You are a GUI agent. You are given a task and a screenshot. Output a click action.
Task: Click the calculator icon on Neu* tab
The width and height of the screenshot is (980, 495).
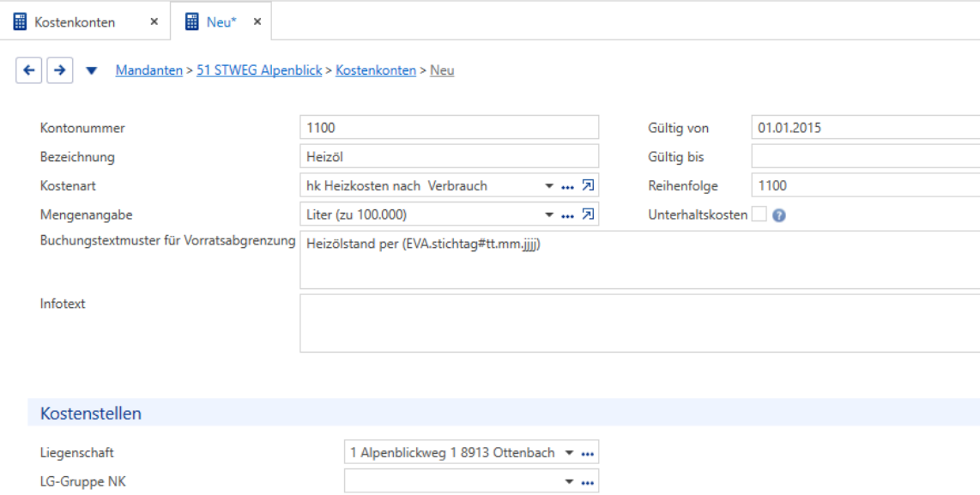pos(192,21)
